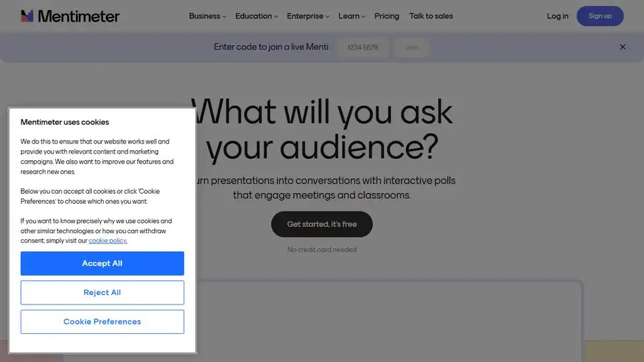Expand the Business dropdown menu

(x=207, y=16)
